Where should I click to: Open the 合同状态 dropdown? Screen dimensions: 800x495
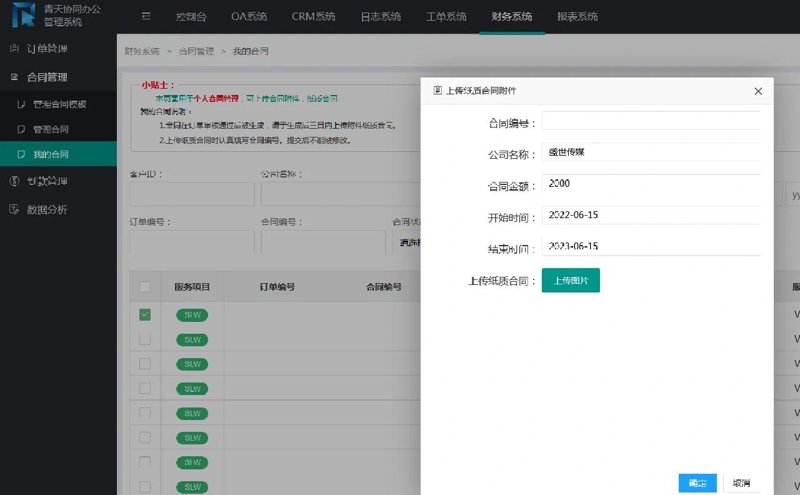(407, 242)
